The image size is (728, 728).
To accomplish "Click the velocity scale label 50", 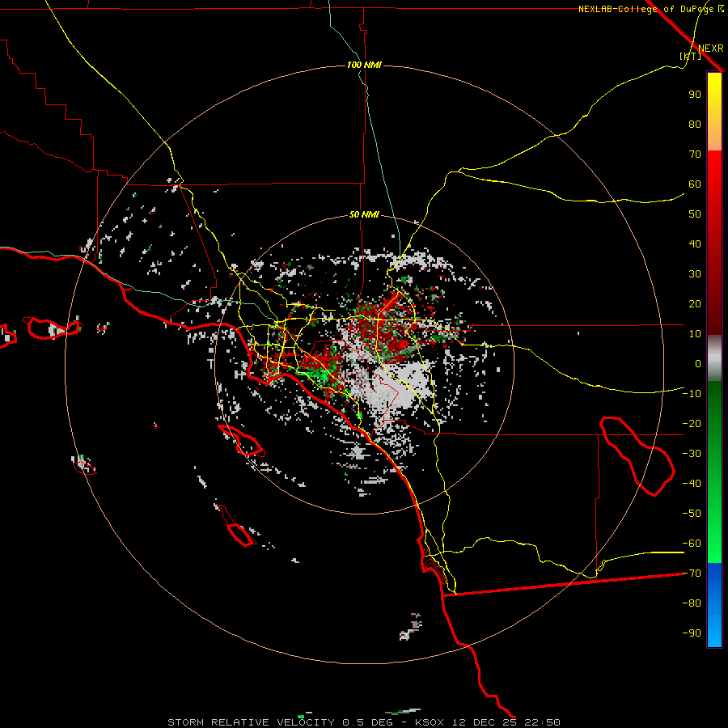I will (695, 214).
